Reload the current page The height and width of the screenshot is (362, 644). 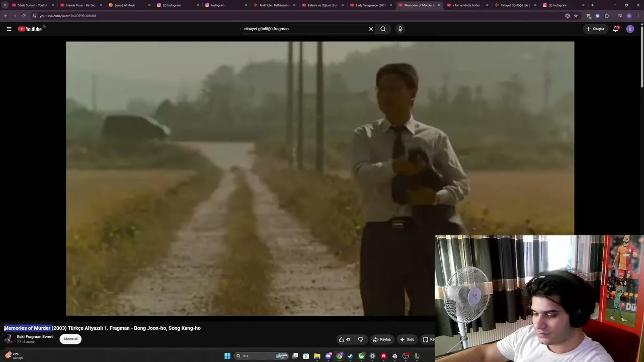(x=24, y=16)
